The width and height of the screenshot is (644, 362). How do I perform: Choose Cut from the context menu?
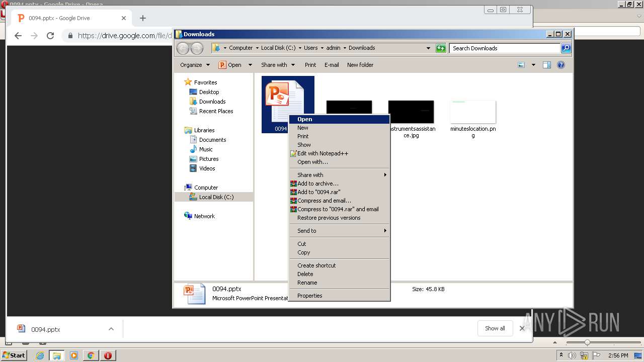(339, 244)
